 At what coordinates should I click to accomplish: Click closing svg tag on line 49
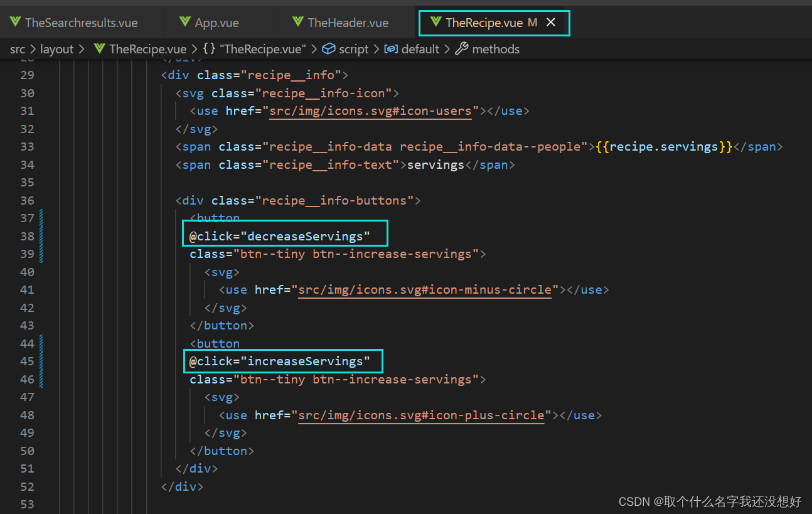(x=226, y=433)
